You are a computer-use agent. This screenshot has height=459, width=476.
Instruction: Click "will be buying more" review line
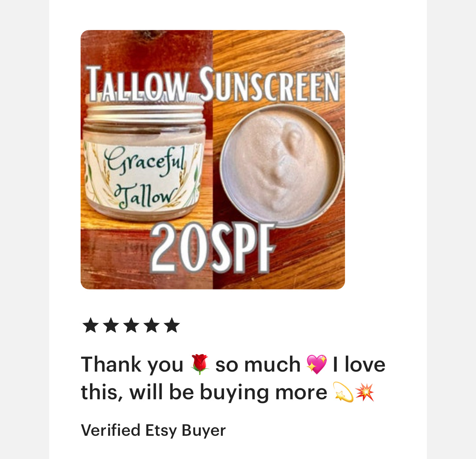point(228,392)
